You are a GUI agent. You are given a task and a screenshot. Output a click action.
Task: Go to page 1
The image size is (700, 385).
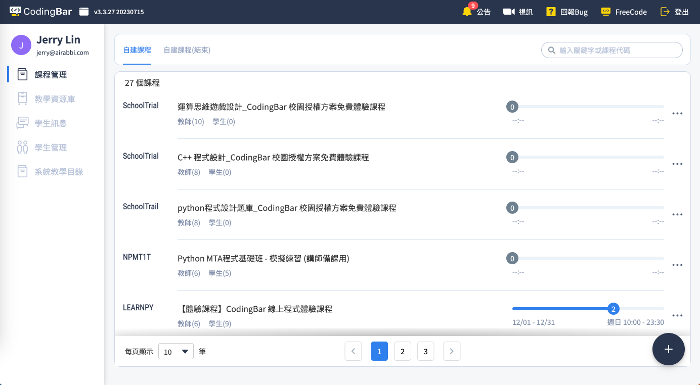(379, 351)
